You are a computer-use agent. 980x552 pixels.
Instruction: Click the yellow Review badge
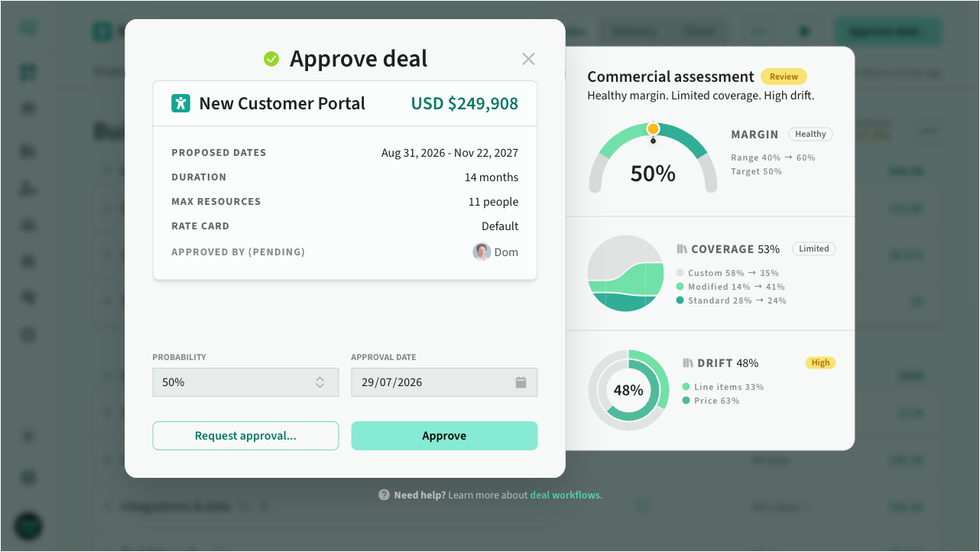tap(784, 76)
